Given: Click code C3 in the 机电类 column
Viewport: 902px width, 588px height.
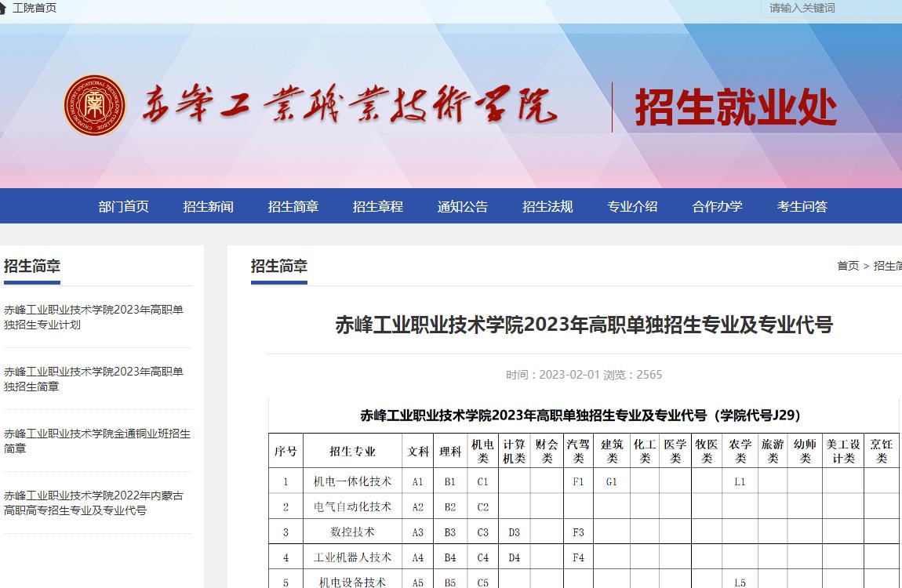Looking at the screenshot, I should pyautogui.click(x=482, y=532).
